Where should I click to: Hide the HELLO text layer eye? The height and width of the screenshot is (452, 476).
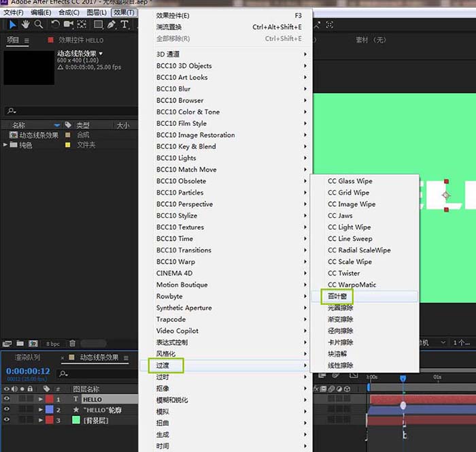coord(6,398)
